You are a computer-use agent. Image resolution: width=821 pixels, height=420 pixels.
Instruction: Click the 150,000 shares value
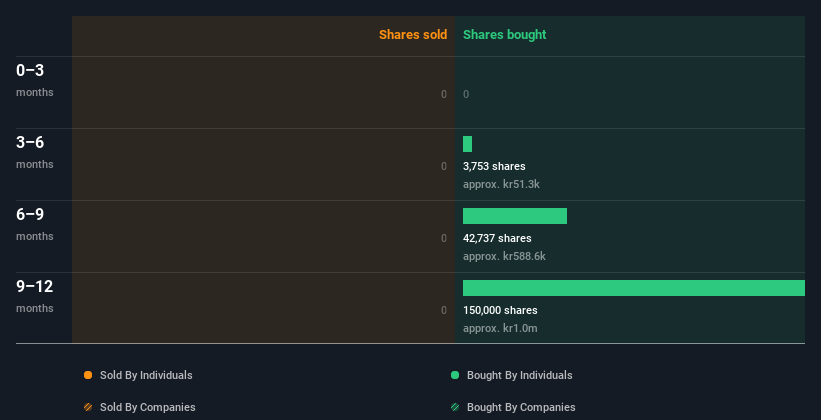tap(500, 310)
